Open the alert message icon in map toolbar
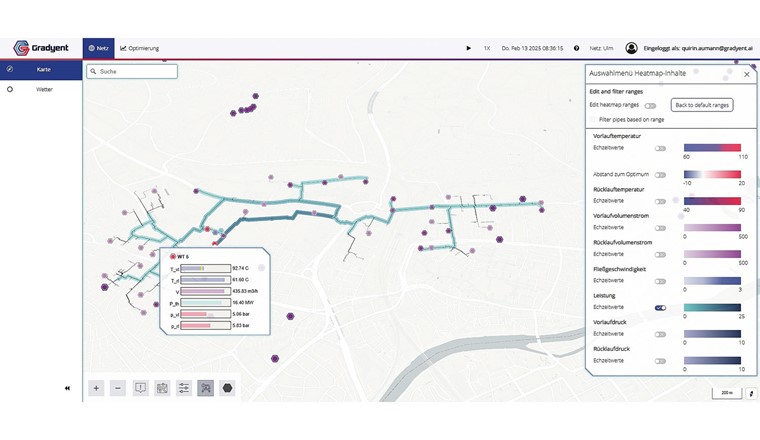 [x=140, y=388]
